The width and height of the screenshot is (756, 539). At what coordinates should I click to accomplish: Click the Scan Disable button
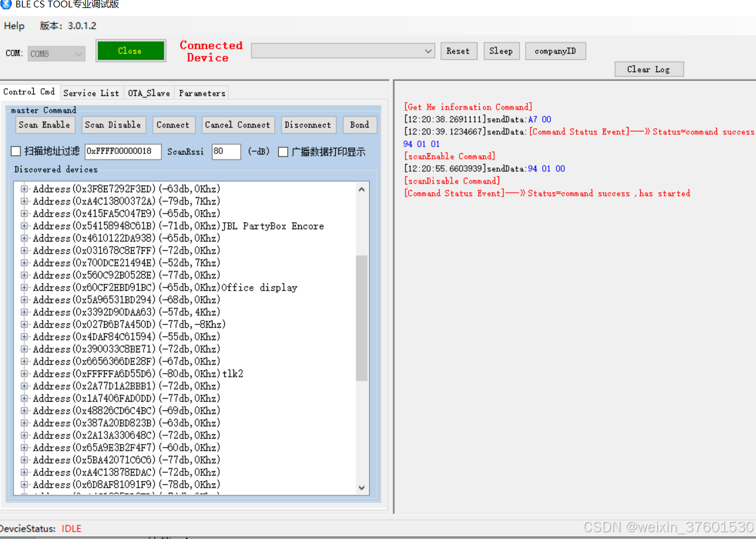pos(113,124)
